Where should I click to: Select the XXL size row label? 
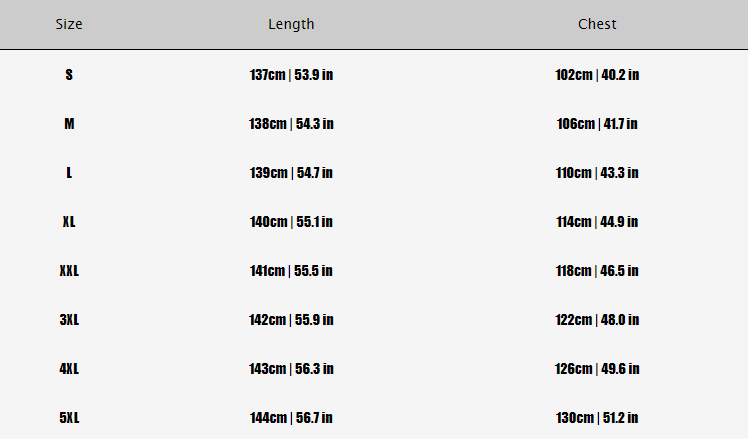69,271
